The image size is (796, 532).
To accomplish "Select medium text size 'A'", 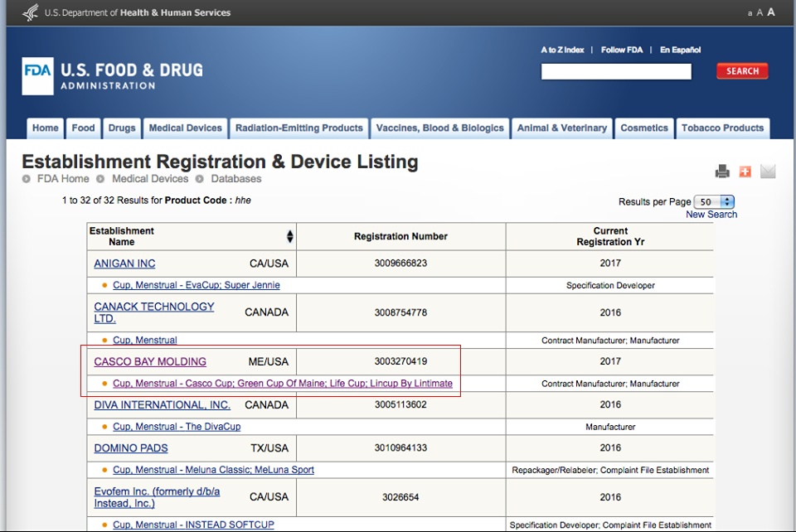I will (x=760, y=12).
